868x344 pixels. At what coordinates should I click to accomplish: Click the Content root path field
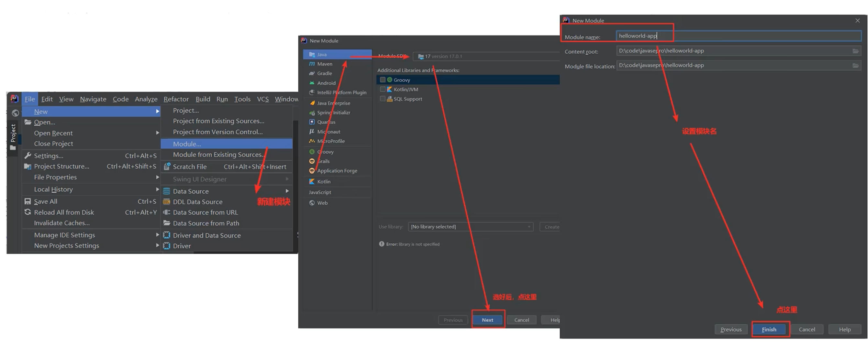(739, 51)
